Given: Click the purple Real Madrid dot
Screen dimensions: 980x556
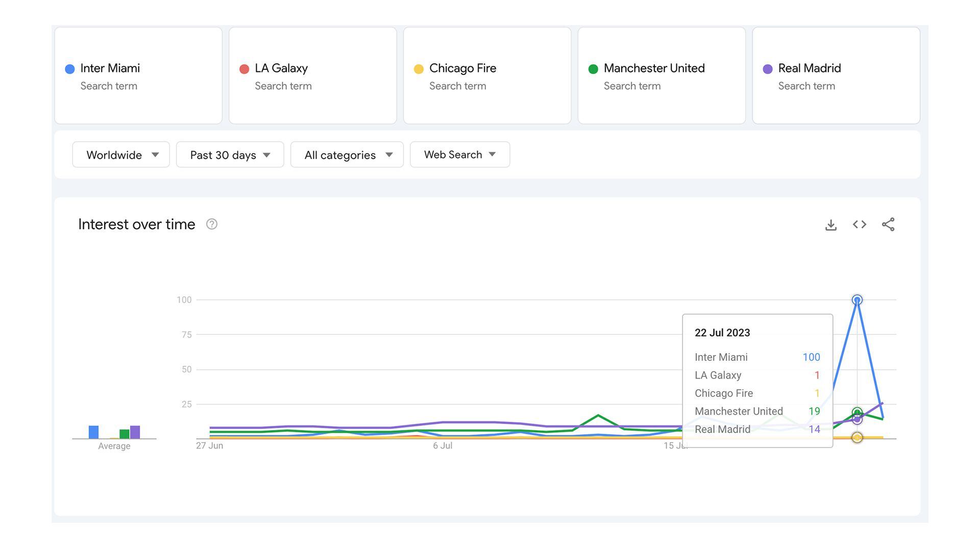Looking at the screenshot, I should 767,69.
